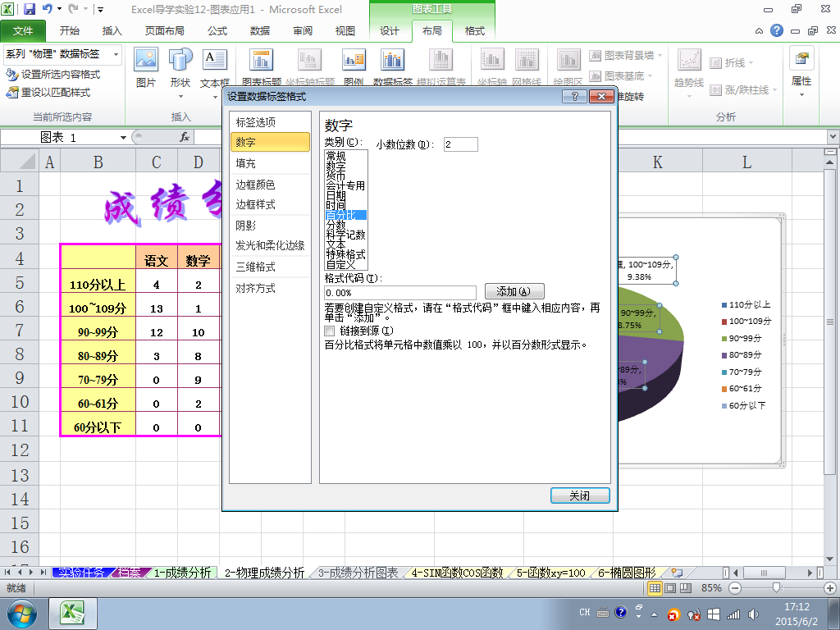Expand the 图表背景墙 dropdown
Viewport: 840px width, 630px height.
point(660,55)
